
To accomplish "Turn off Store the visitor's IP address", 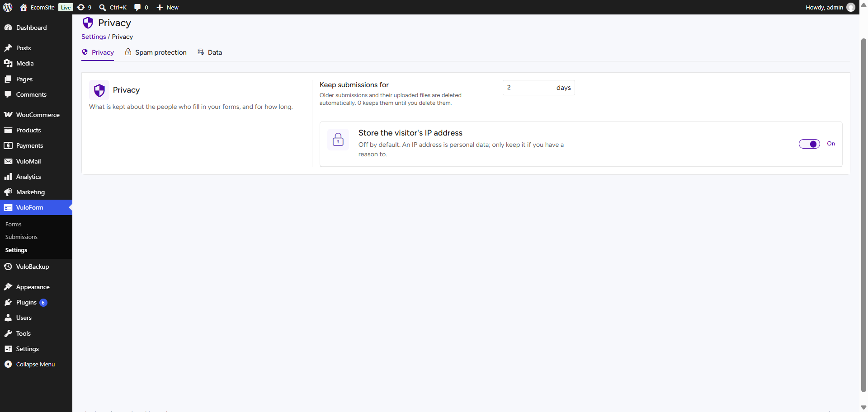I will click(809, 144).
